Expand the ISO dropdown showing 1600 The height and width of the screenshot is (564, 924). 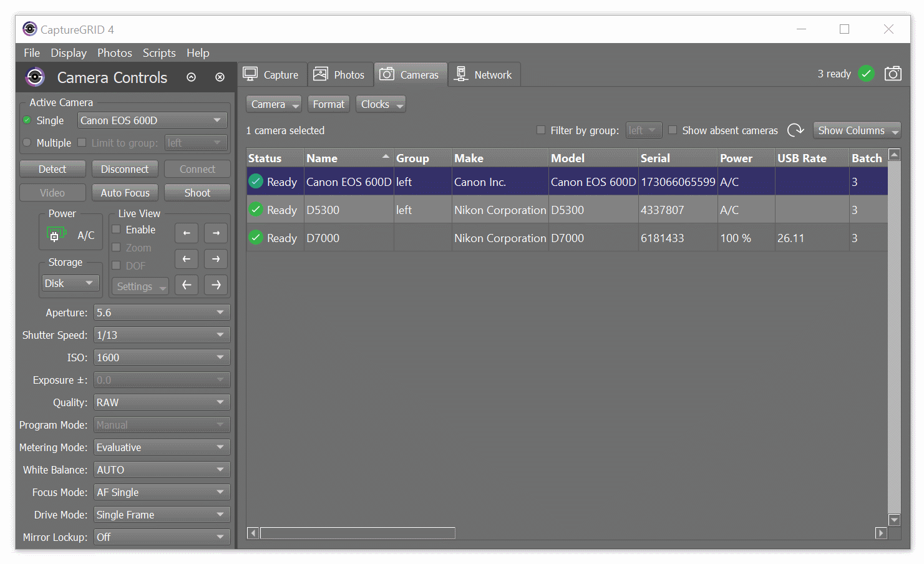coord(162,357)
